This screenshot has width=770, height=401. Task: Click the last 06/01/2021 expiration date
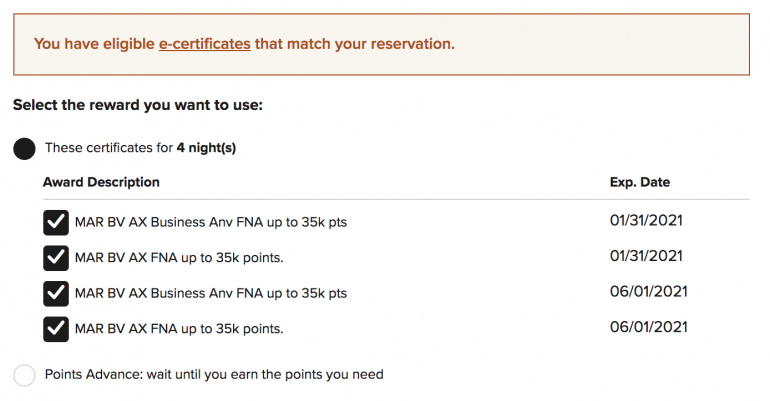648,326
